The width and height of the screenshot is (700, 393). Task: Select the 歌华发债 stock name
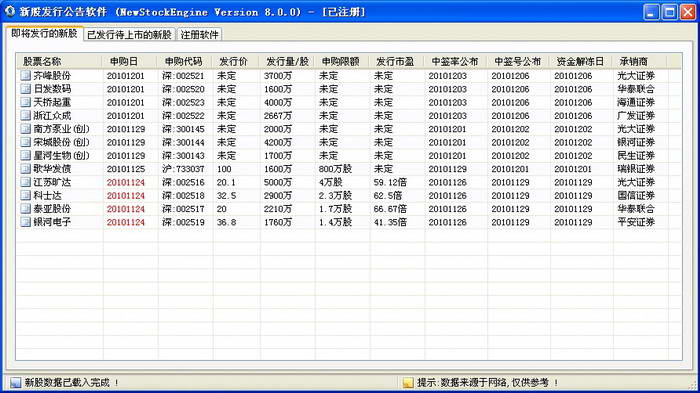click(52, 169)
